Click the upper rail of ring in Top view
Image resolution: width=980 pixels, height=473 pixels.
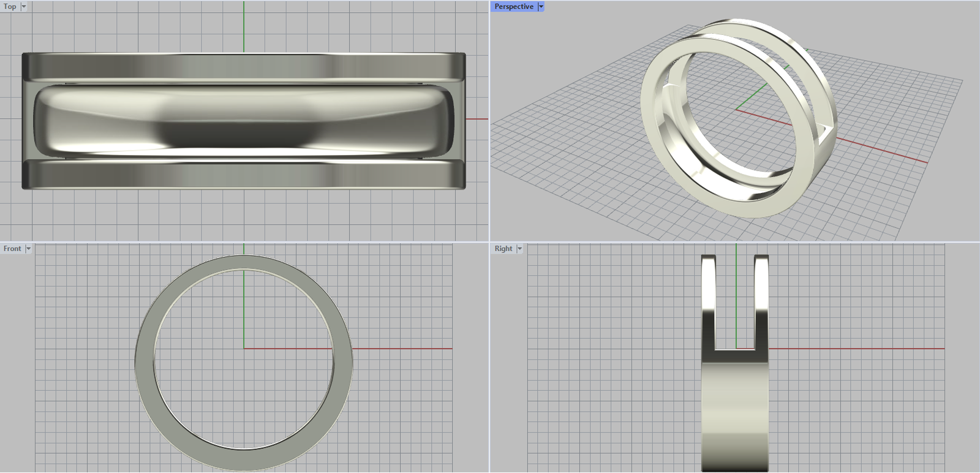[244, 66]
